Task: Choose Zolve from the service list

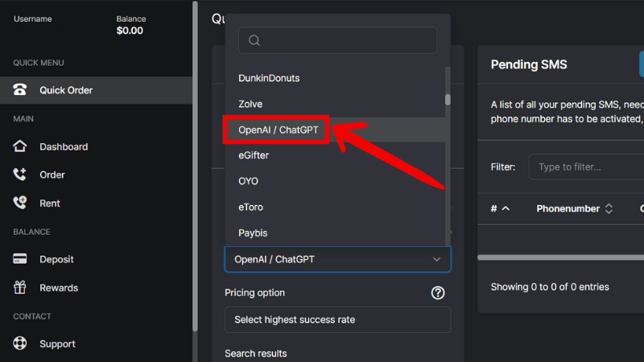Action: (335, 104)
